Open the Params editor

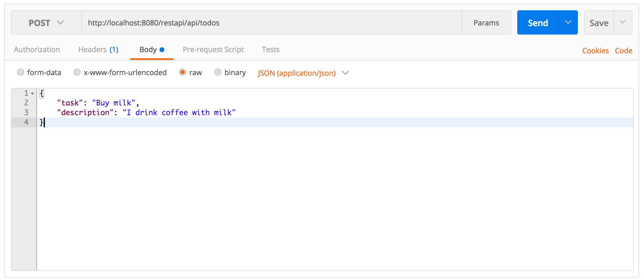coord(486,23)
